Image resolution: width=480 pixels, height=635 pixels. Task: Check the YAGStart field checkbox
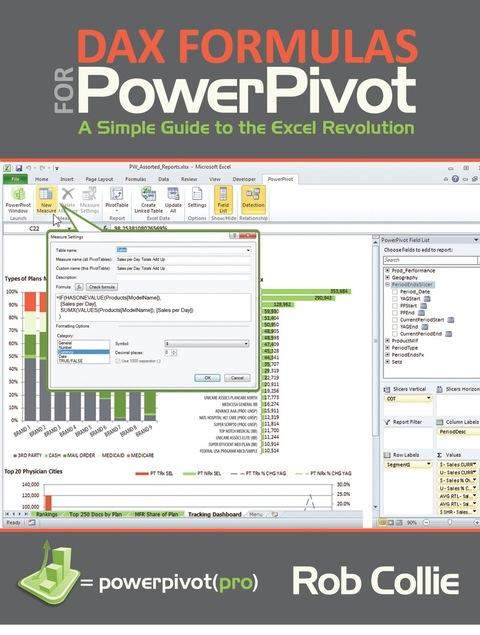pos(395,298)
